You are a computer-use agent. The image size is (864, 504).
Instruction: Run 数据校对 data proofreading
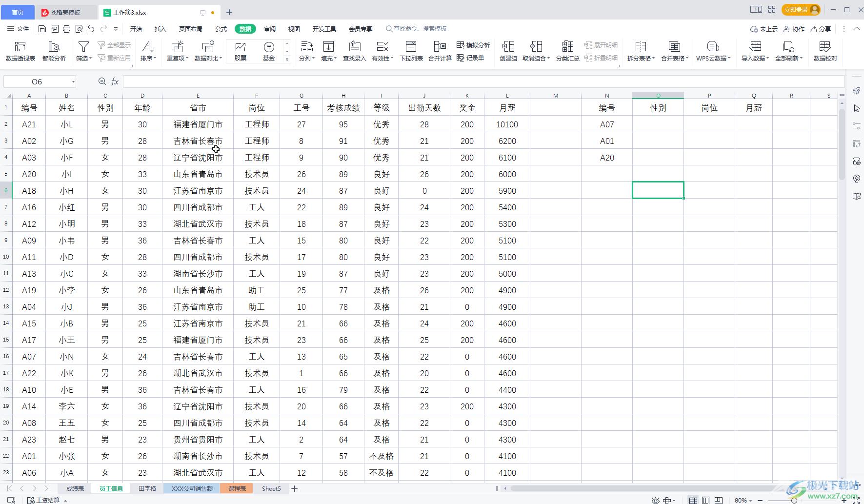[x=825, y=51]
